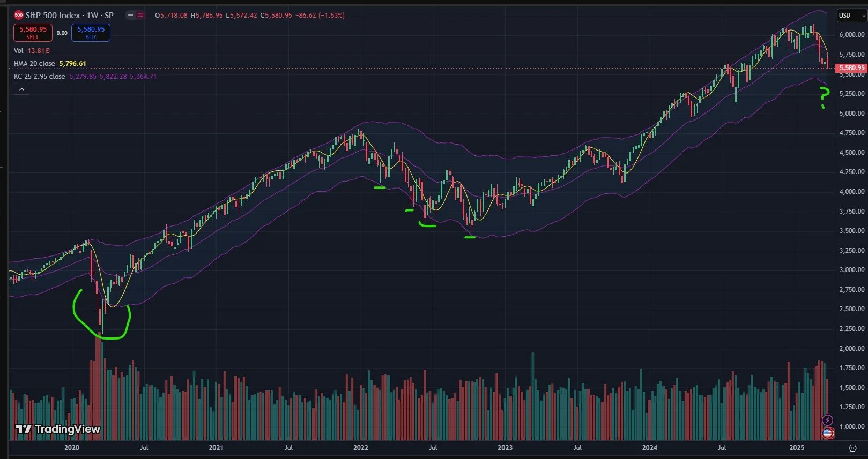This screenshot has height=459, width=868.
Task: Click the 3,250.00 price scale label
Action: 852,251
